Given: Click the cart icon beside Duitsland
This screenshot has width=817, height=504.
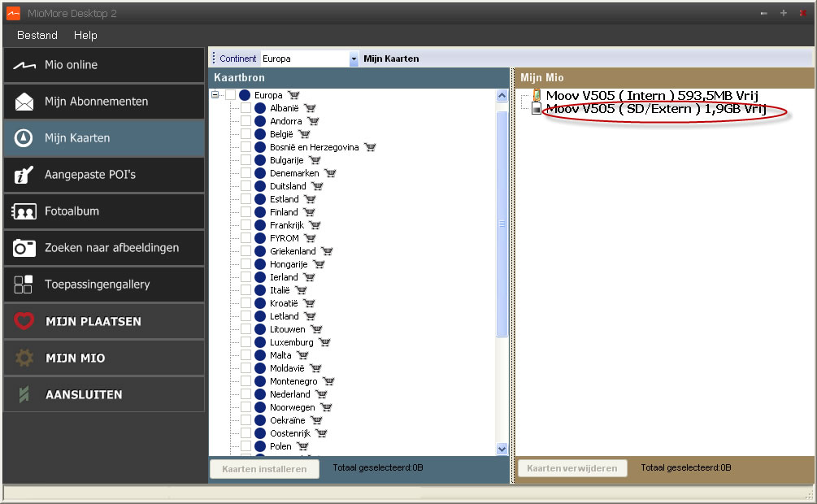Looking at the screenshot, I should coord(317,187).
